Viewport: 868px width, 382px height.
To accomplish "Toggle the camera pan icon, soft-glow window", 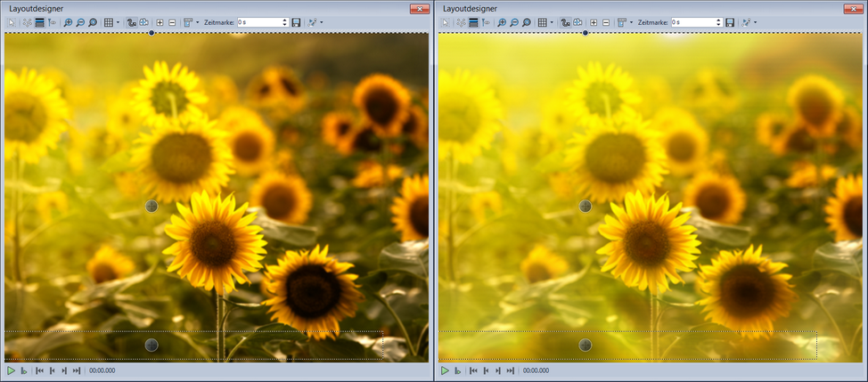I will coord(577,22).
